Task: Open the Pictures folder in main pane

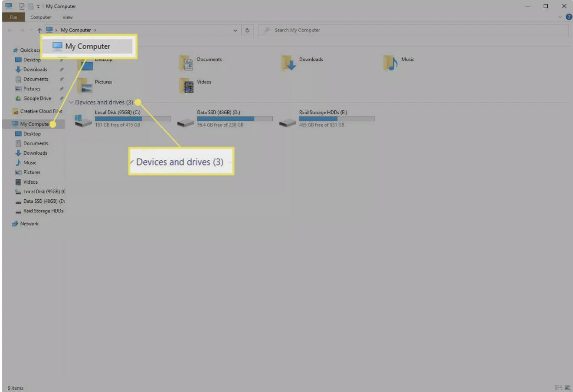Action: [84, 85]
